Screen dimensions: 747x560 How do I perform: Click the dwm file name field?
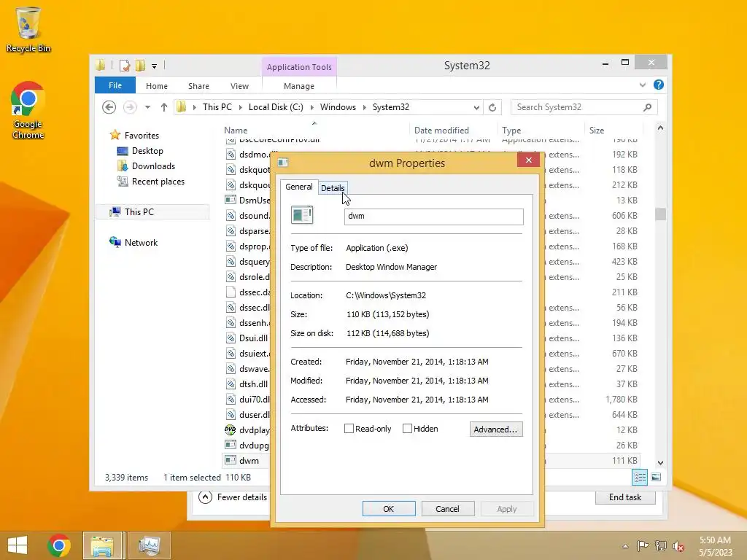pos(434,216)
